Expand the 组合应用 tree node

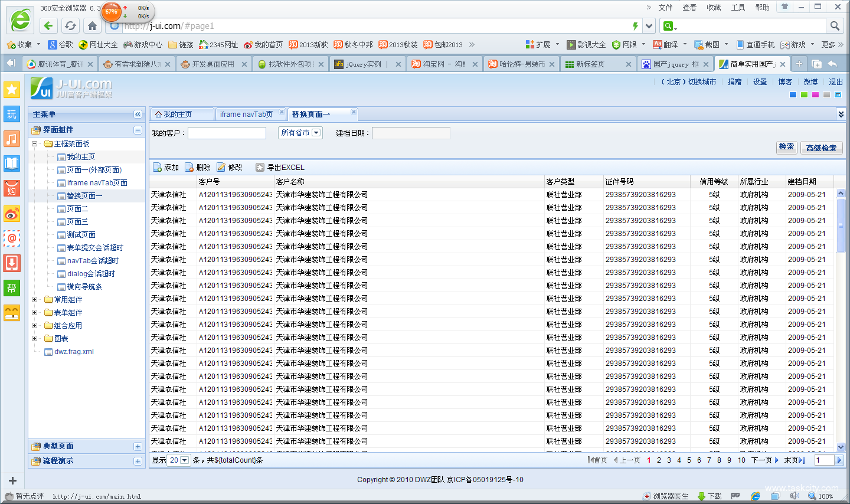(x=34, y=326)
